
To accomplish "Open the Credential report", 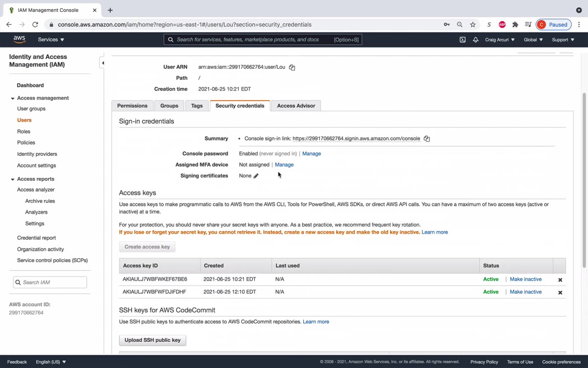I will [x=36, y=238].
